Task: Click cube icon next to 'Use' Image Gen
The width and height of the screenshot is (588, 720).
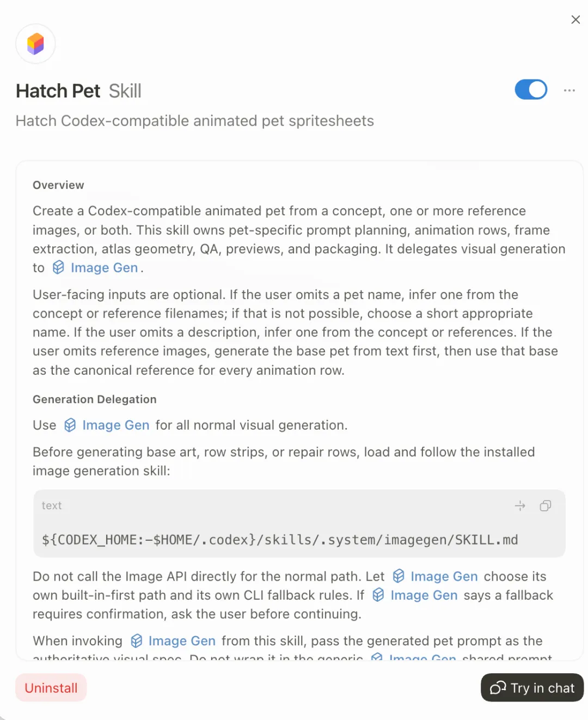Action: [x=70, y=425]
